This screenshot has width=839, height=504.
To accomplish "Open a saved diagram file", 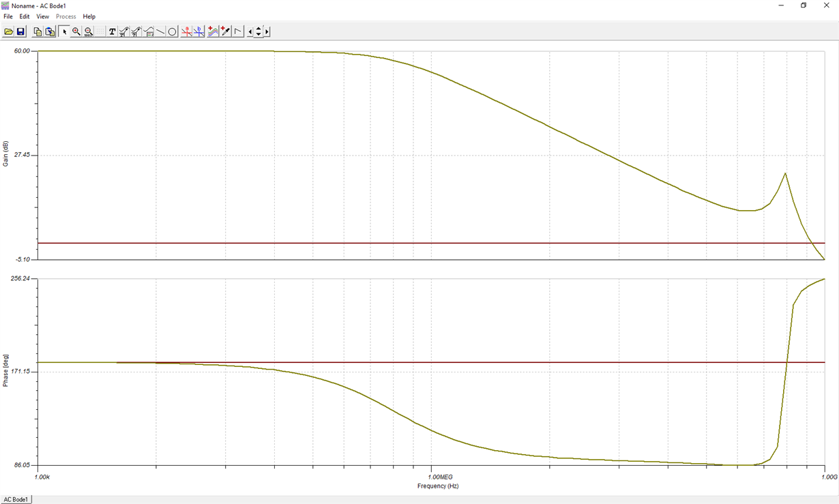I will [8, 31].
